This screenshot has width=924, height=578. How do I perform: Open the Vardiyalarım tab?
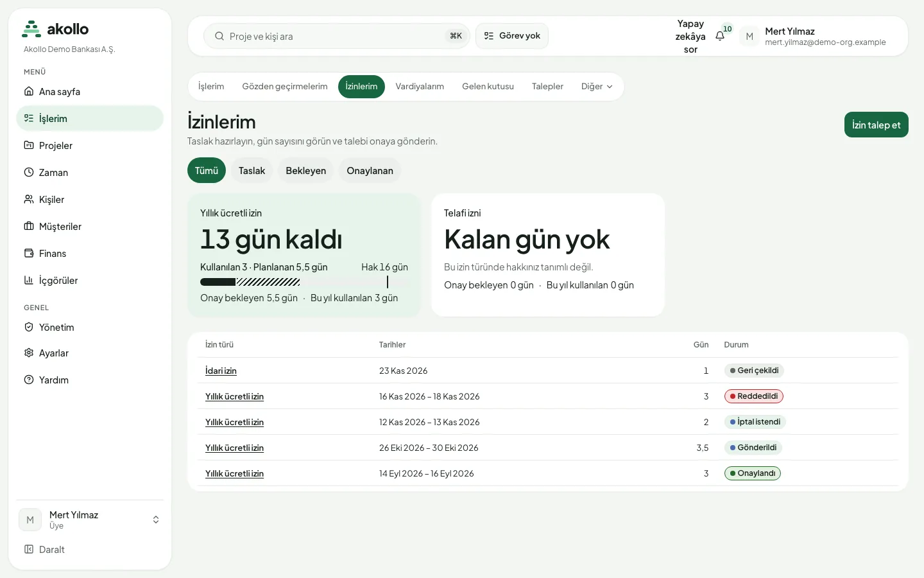(420, 87)
